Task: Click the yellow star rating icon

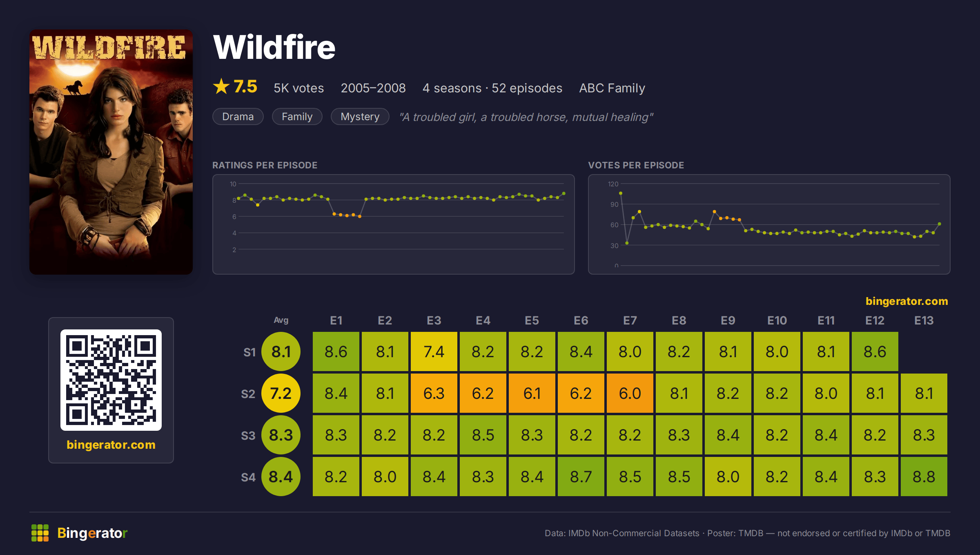Action: [221, 87]
